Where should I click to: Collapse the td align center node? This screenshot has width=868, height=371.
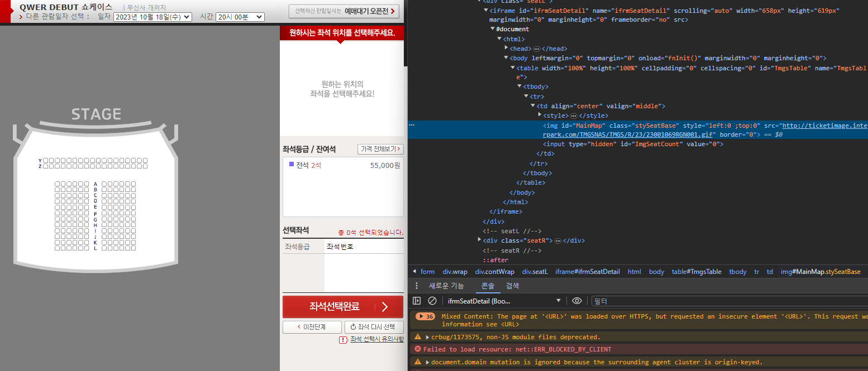[x=533, y=106]
